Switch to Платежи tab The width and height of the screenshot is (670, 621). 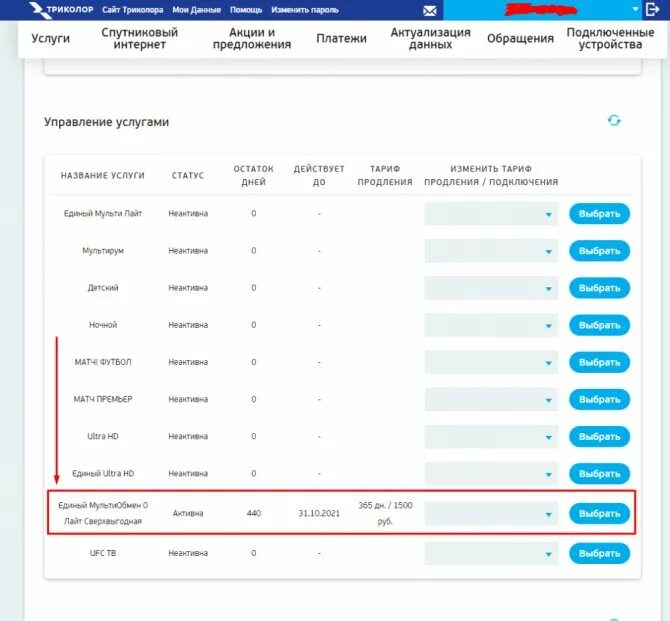341,38
